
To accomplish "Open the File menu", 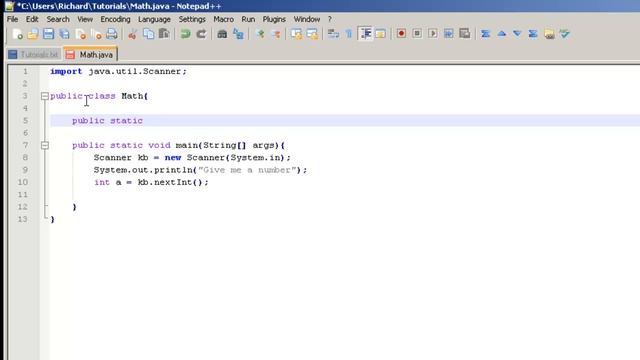I will click(x=12, y=19).
